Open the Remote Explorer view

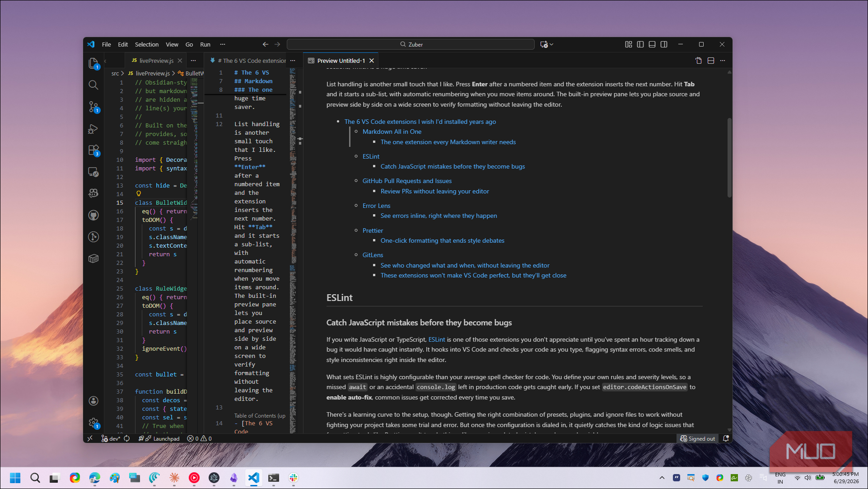[x=93, y=172]
